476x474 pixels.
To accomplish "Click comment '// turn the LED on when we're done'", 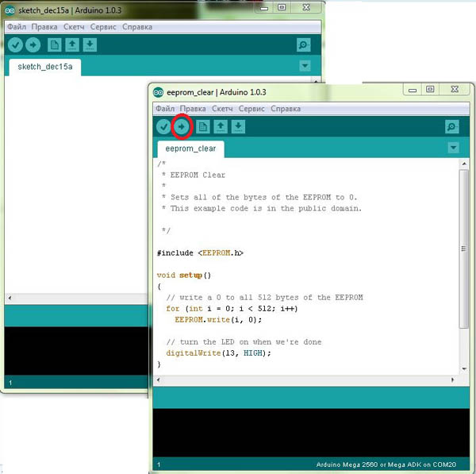I will [x=244, y=342].
